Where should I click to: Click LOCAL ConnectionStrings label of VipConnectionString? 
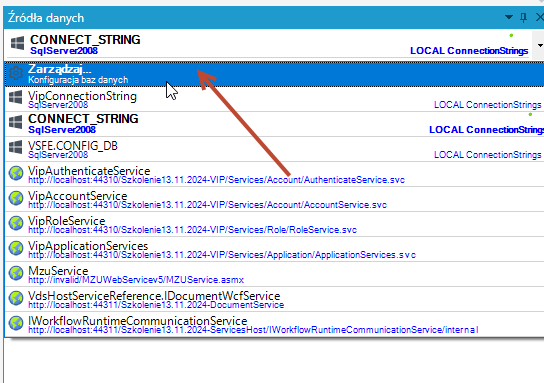click(x=487, y=105)
